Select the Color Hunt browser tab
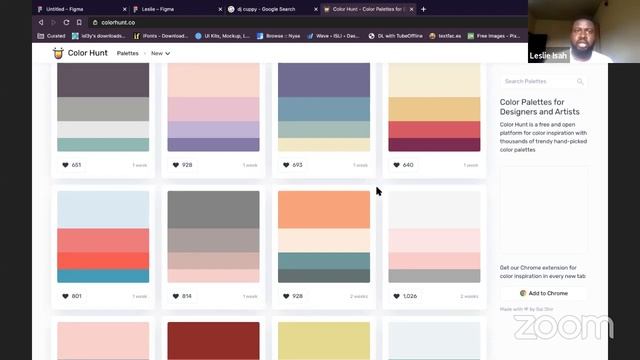Screen dimensions: 640x360 point(369,9)
